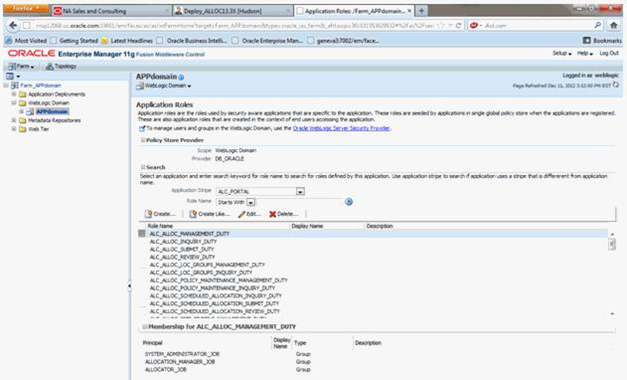Open the Oracle Enterprise Man... bookmark
The height and width of the screenshot is (380, 627).
(268, 41)
